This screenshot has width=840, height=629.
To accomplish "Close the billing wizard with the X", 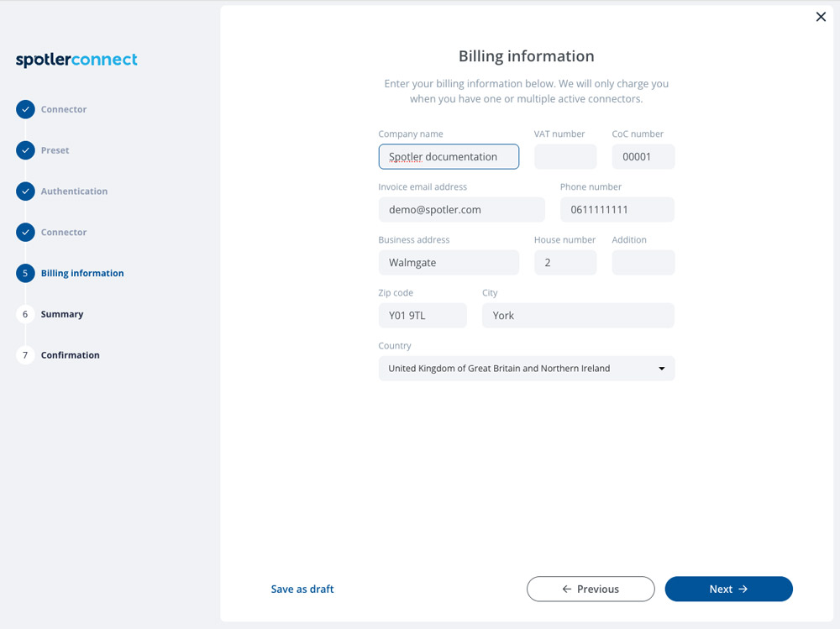I will (821, 17).
